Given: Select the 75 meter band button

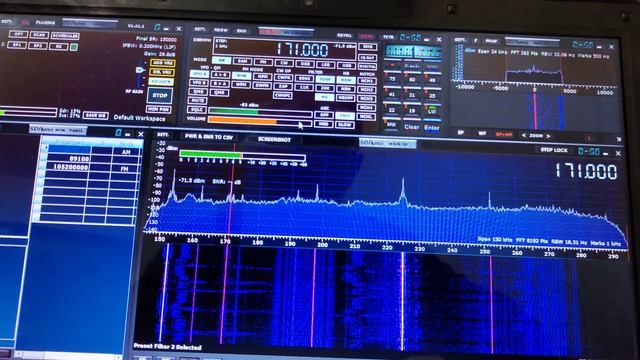Looking at the screenshot, I should [x=392, y=79].
